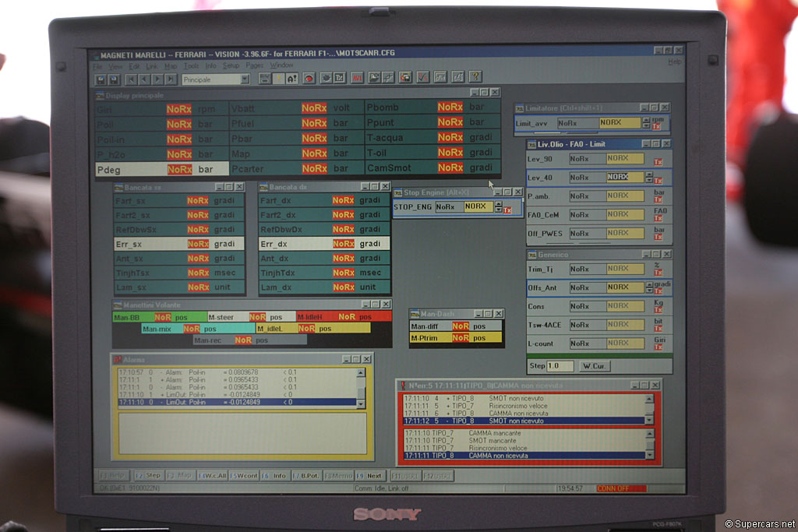
Task: Click the F4 W.c.All function button
Action: [x=212, y=476]
